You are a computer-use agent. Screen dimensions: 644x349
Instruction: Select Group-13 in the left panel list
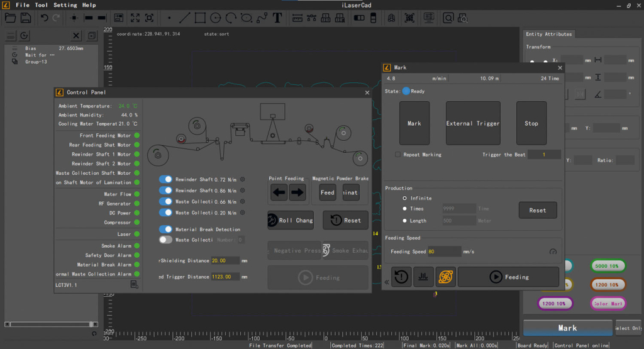[36, 62]
